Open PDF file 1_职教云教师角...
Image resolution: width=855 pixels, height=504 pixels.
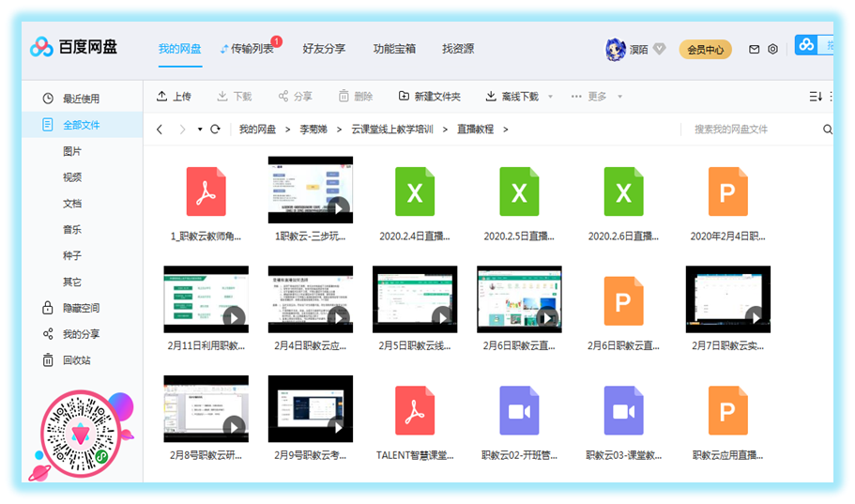[206, 191]
